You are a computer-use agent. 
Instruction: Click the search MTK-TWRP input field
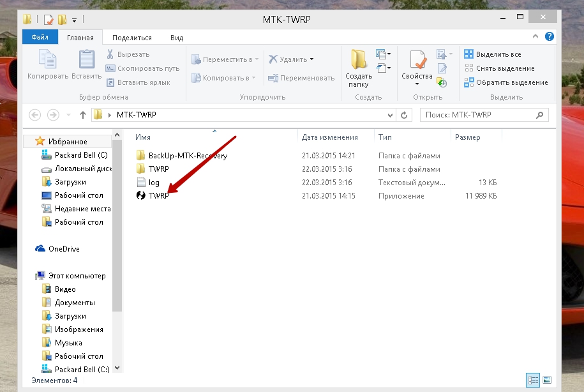coord(477,115)
